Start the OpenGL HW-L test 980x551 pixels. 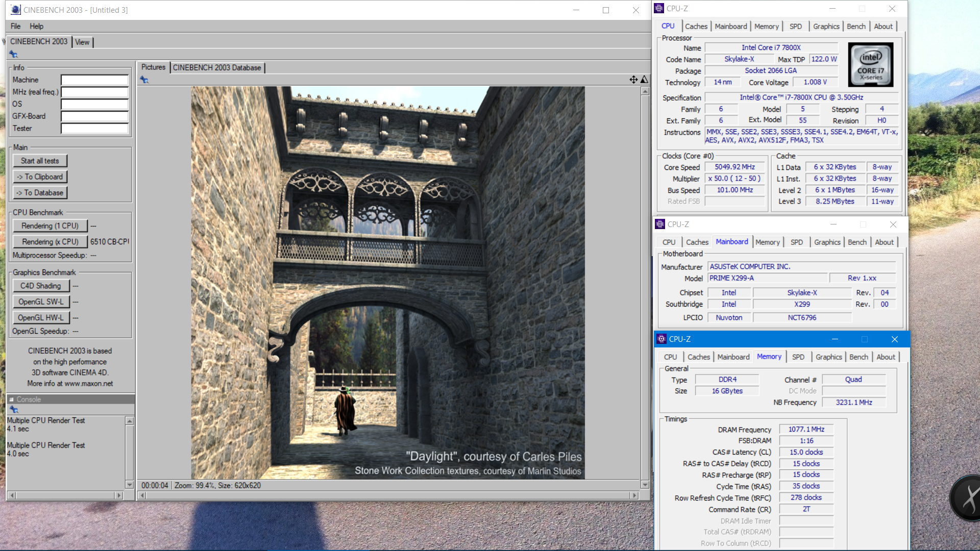click(x=41, y=317)
